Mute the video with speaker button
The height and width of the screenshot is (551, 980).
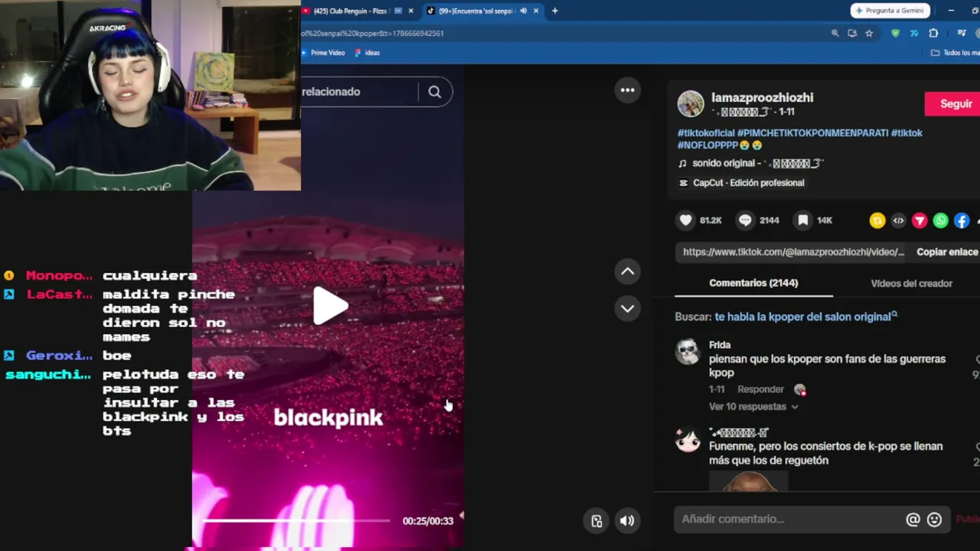627,521
